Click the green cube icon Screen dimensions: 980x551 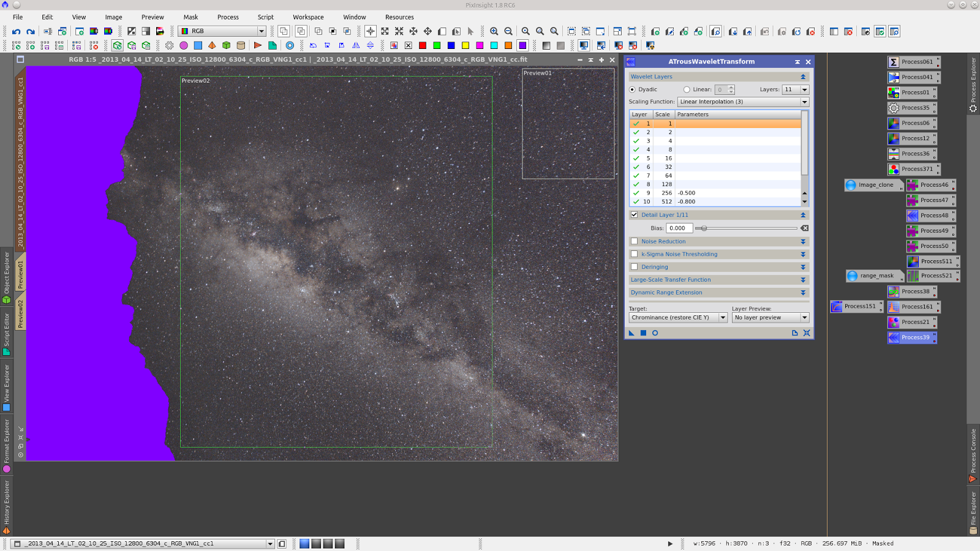pyautogui.click(x=226, y=45)
